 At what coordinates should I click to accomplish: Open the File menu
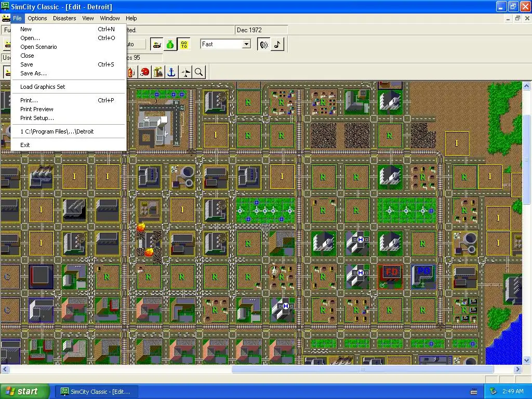coord(17,18)
